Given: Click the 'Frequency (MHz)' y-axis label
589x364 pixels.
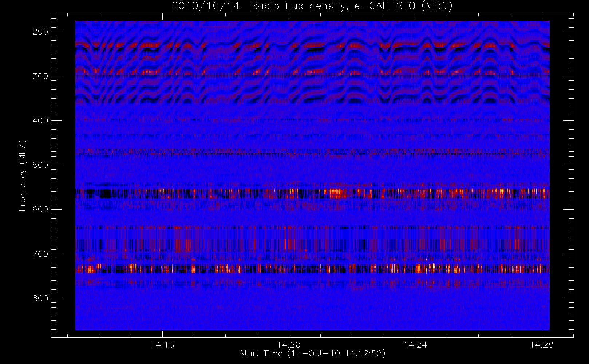Looking at the screenshot, I should coord(23,175).
